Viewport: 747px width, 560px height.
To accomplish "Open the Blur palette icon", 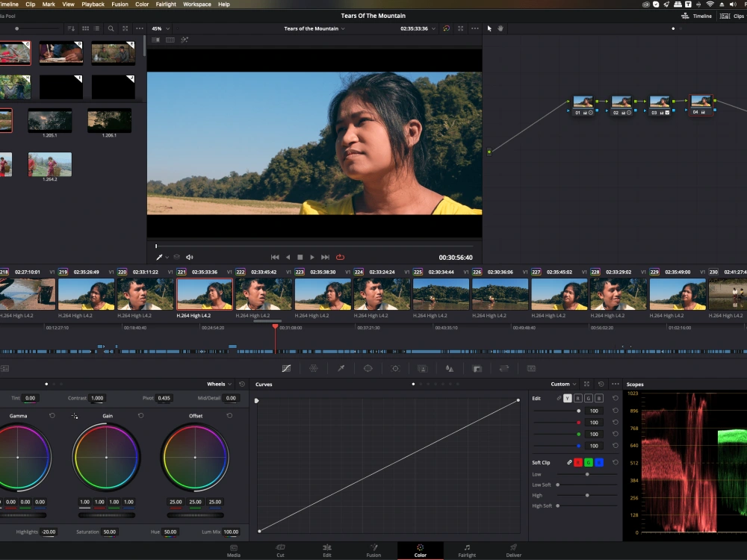I will click(x=449, y=368).
